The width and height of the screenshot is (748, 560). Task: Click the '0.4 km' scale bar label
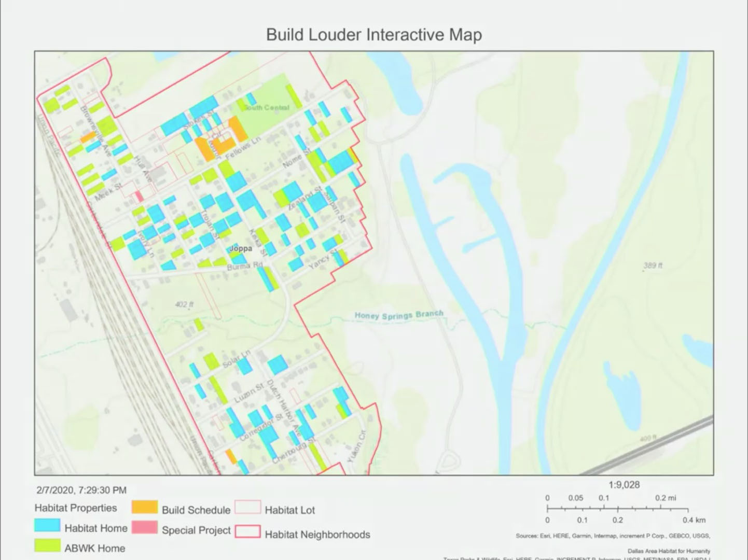(x=694, y=520)
